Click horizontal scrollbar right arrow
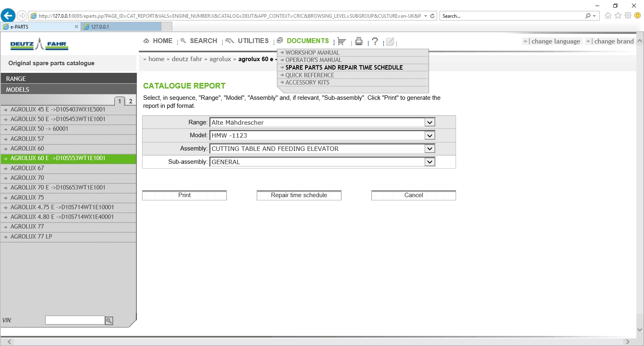 pos(627,342)
